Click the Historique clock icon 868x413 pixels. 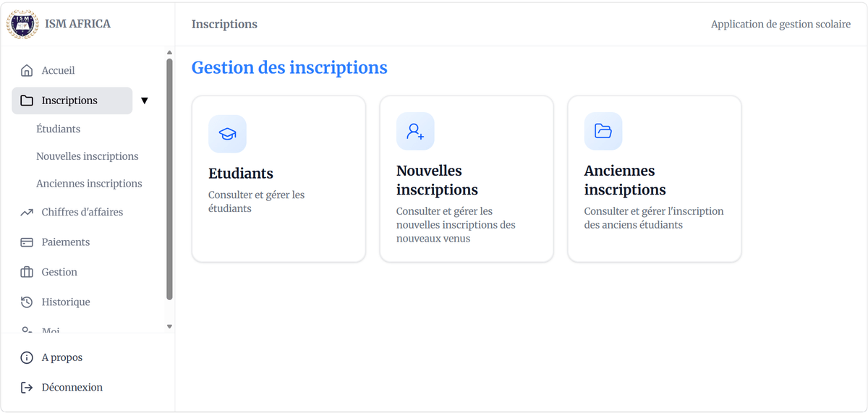(27, 302)
